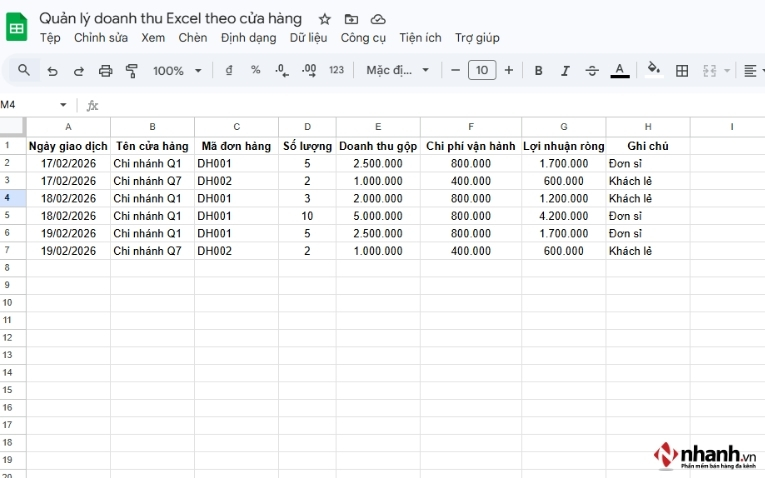Open the Dữ liệu menu
Image resolution: width=765 pixels, height=478 pixels.
click(x=308, y=38)
